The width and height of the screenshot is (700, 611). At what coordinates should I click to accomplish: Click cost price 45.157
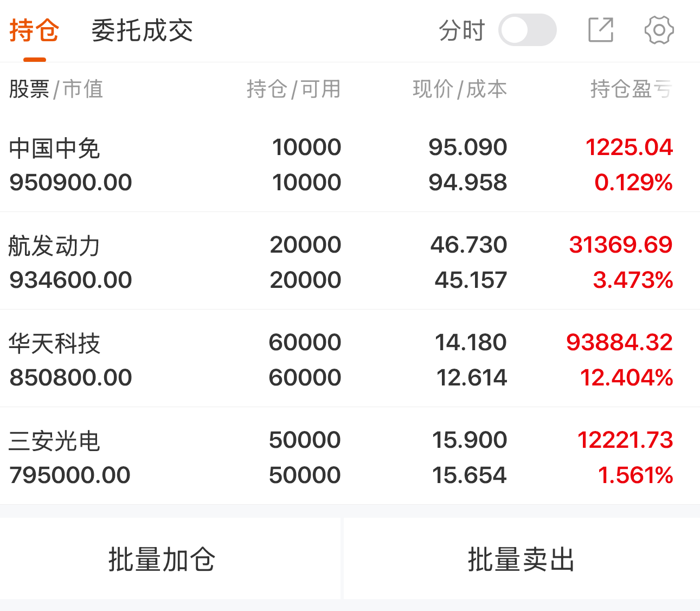coord(471,280)
